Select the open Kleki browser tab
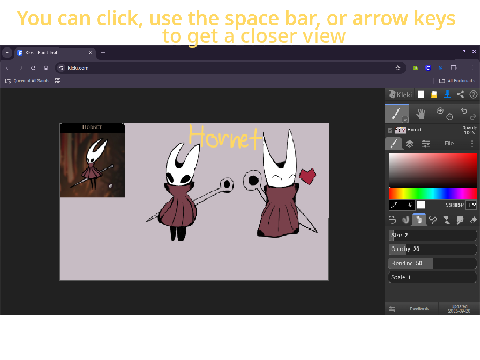 click(x=55, y=53)
